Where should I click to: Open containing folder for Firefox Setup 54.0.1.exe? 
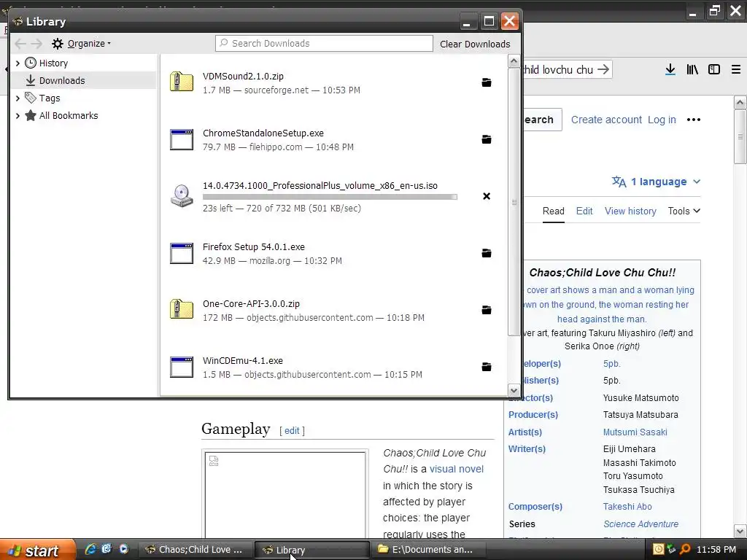click(x=486, y=253)
